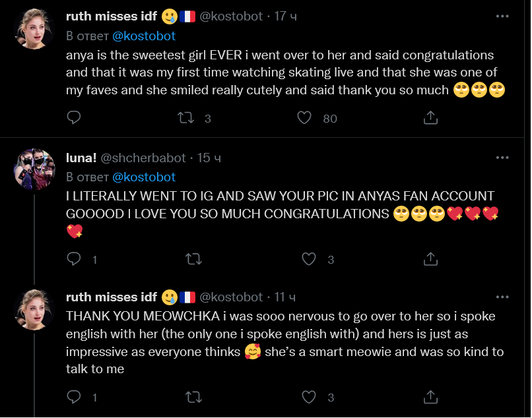532x418 pixels.
Task: Open the luna! display name profile
Action: (81, 158)
